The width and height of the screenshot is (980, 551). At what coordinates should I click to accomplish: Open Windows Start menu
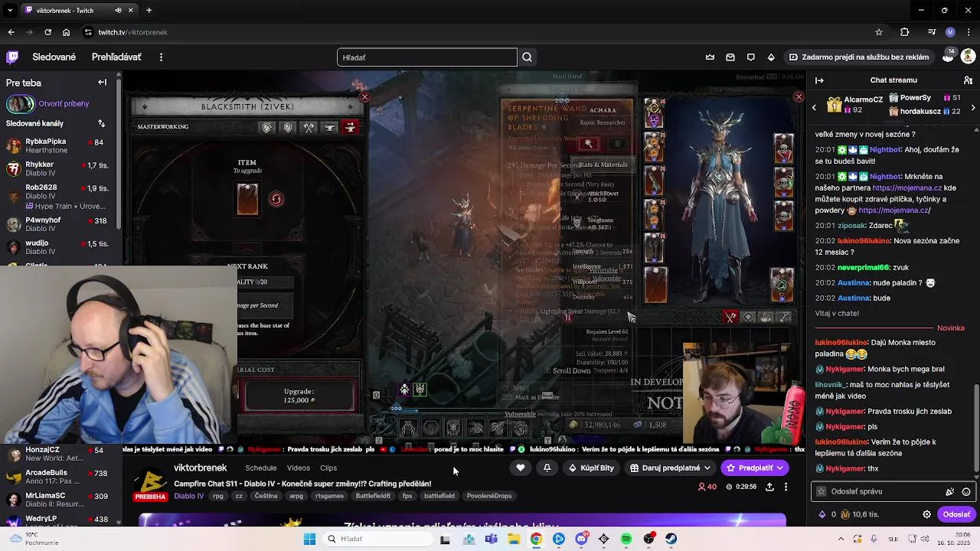point(309,539)
